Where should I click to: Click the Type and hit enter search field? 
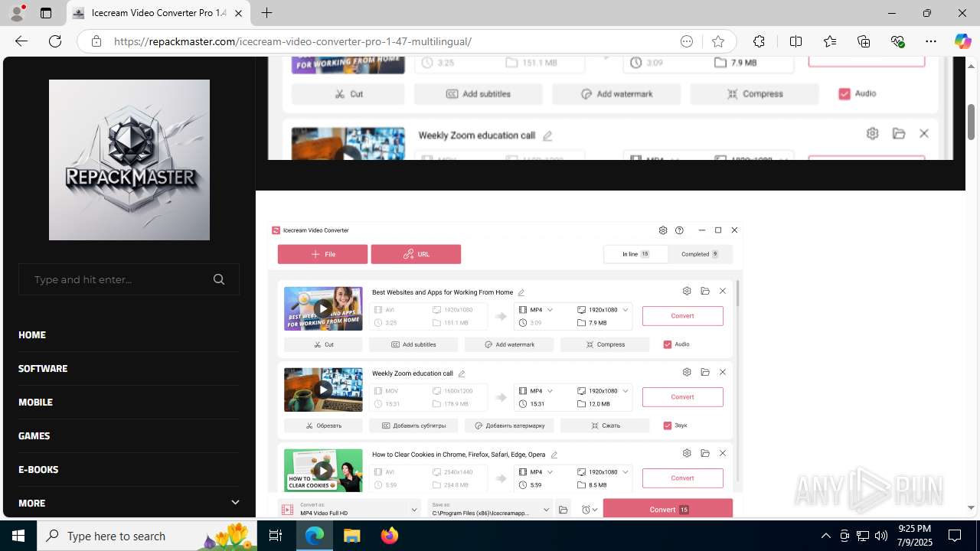click(x=129, y=279)
